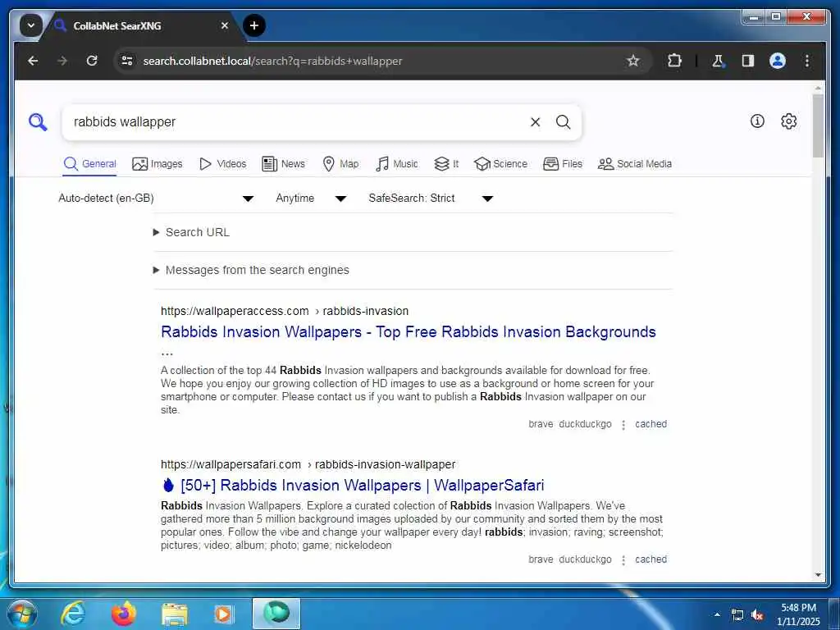Open the Chrome Labs flask icon
The height and width of the screenshot is (630, 840).
point(719,61)
